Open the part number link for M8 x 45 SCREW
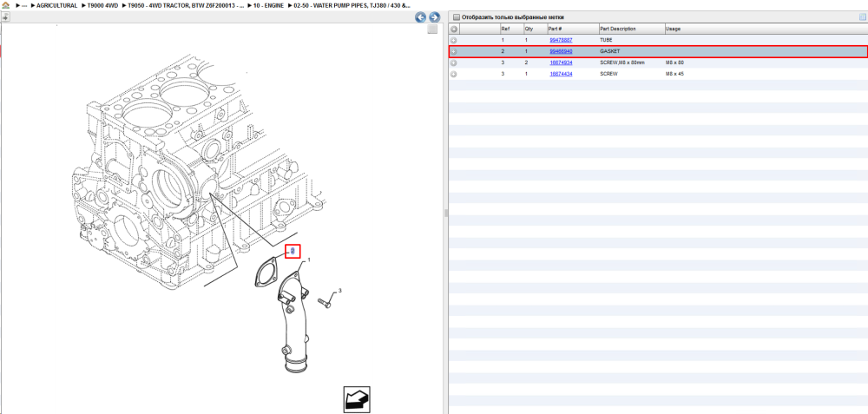The image size is (868, 414). tap(561, 74)
